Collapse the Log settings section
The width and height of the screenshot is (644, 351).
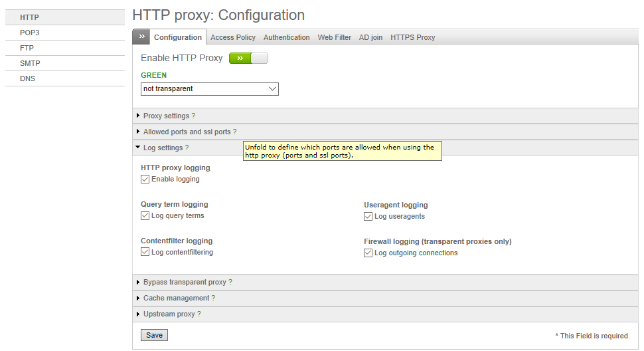(385, 148)
